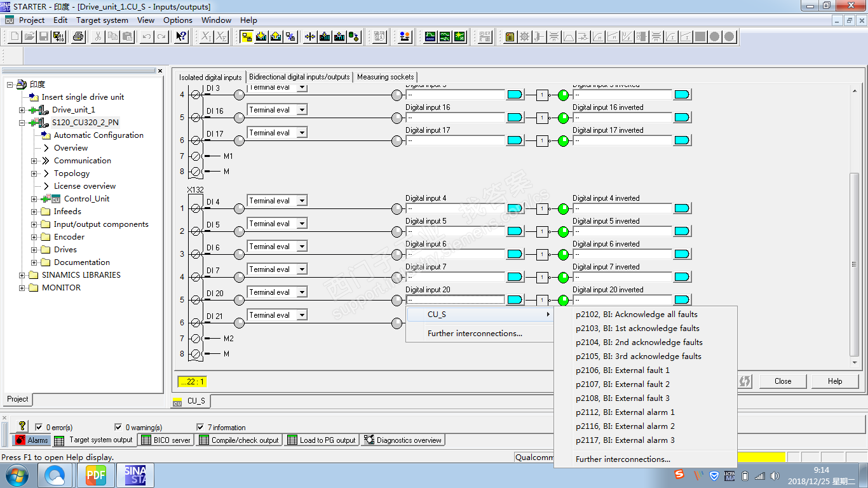Image resolution: width=868 pixels, height=488 pixels.
Task: Click the Disconnect from target system icon
Action: (290, 37)
